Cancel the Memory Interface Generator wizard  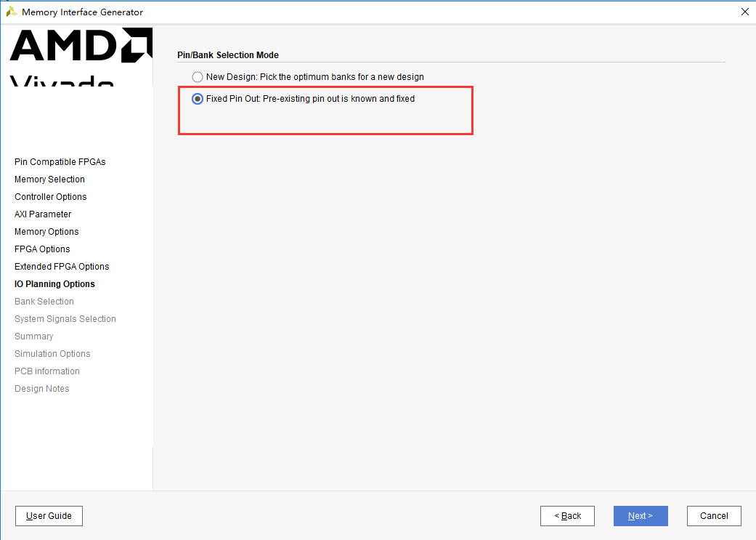click(x=714, y=516)
